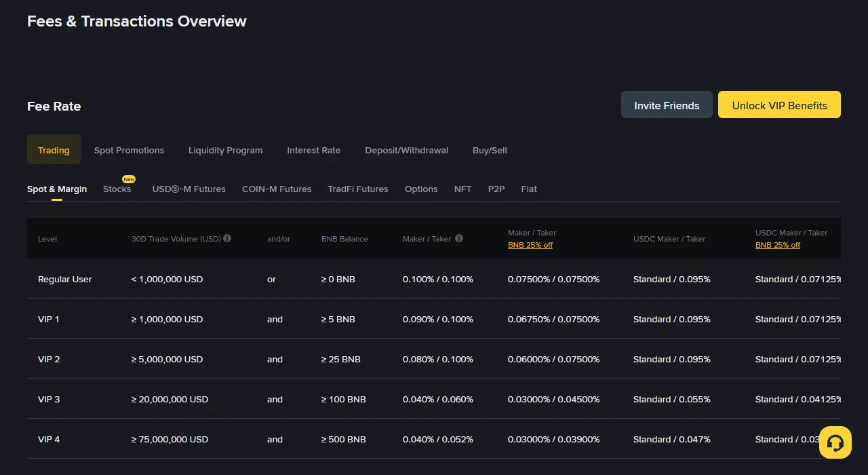Select the Buy/Sell tab
Image resolution: width=868 pixels, height=475 pixels.
point(490,150)
